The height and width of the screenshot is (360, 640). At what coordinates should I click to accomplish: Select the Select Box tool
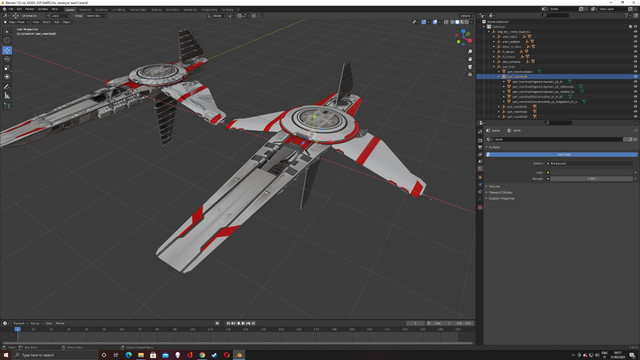pyautogui.click(x=7, y=31)
